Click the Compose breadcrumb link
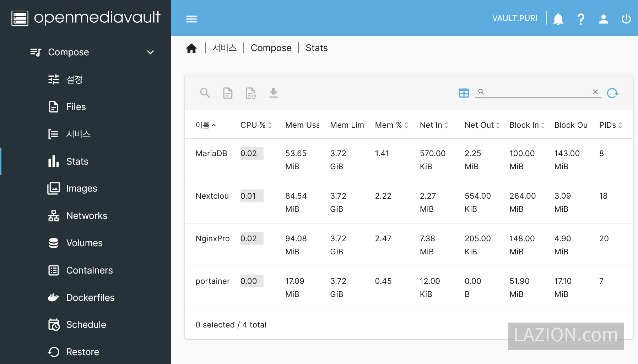638x364 pixels. [271, 48]
